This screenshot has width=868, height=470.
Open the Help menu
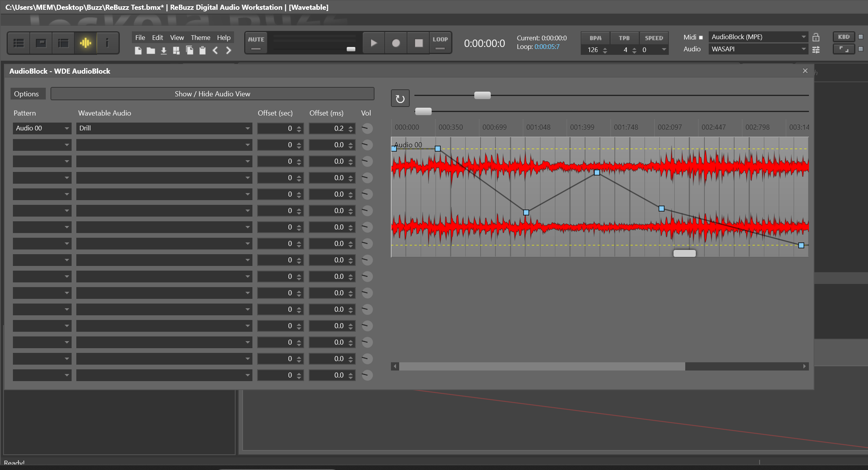pos(224,38)
